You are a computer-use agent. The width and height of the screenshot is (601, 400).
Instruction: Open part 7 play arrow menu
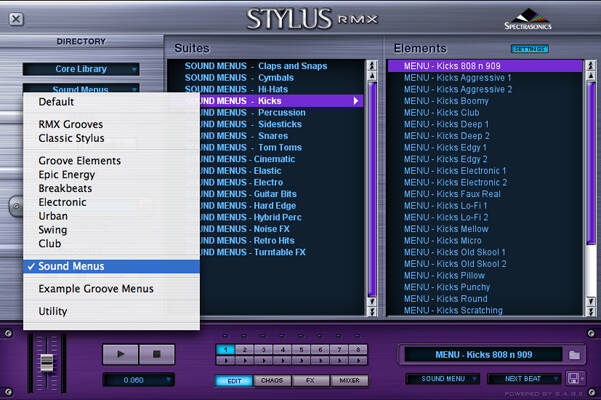pos(340,361)
